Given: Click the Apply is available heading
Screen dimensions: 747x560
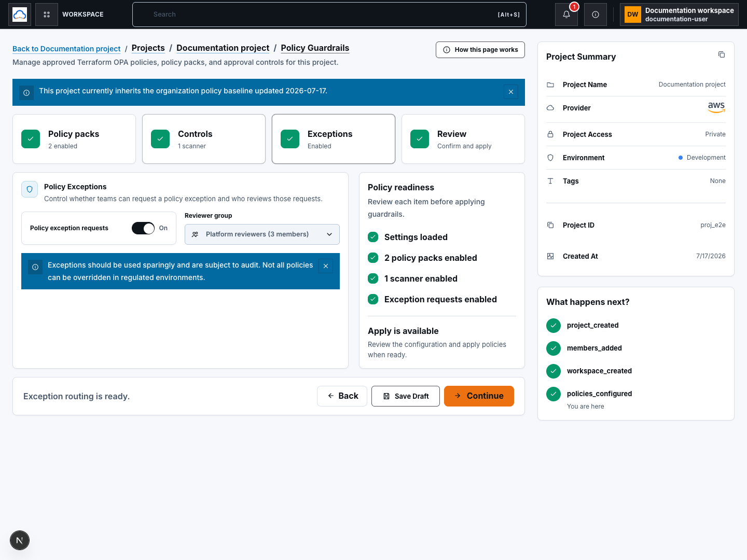Looking at the screenshot, I should (403, 331).
